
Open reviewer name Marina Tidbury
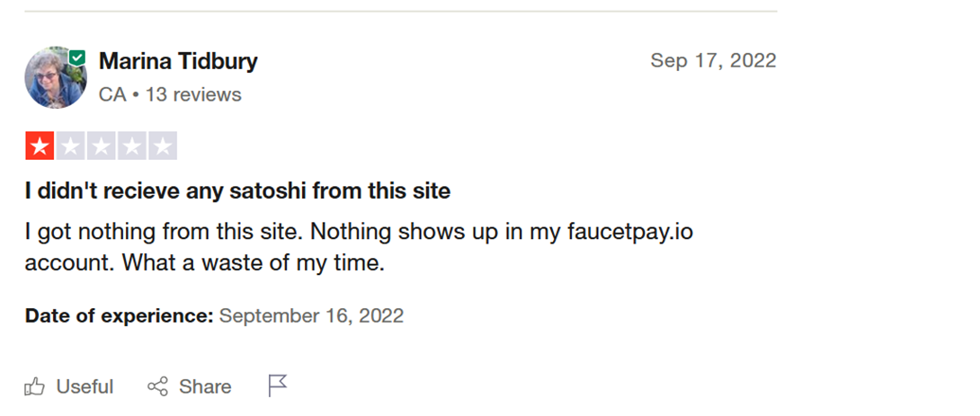[x=178, y=61]
